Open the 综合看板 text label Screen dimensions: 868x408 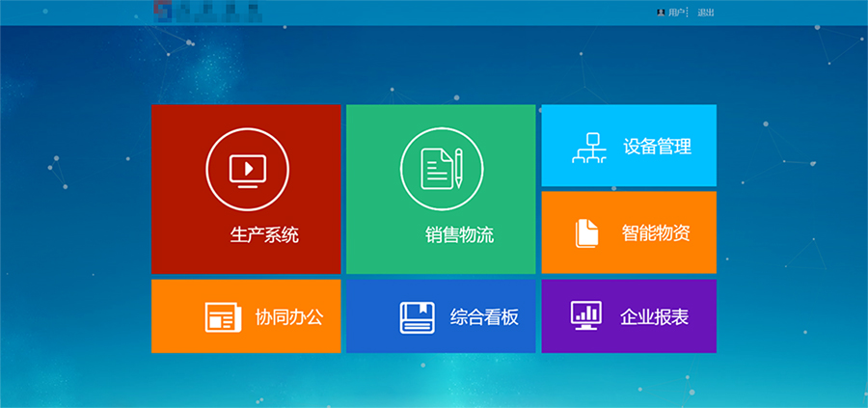(x=484, y=317)
